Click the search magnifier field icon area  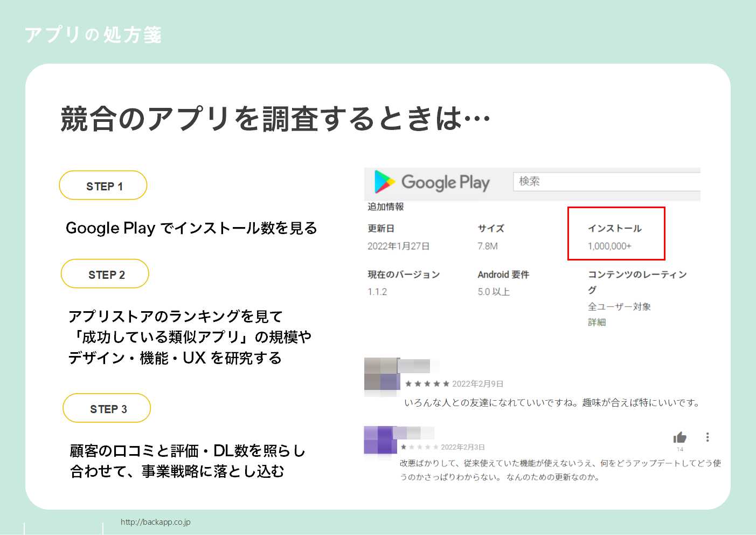pos(606,182)
